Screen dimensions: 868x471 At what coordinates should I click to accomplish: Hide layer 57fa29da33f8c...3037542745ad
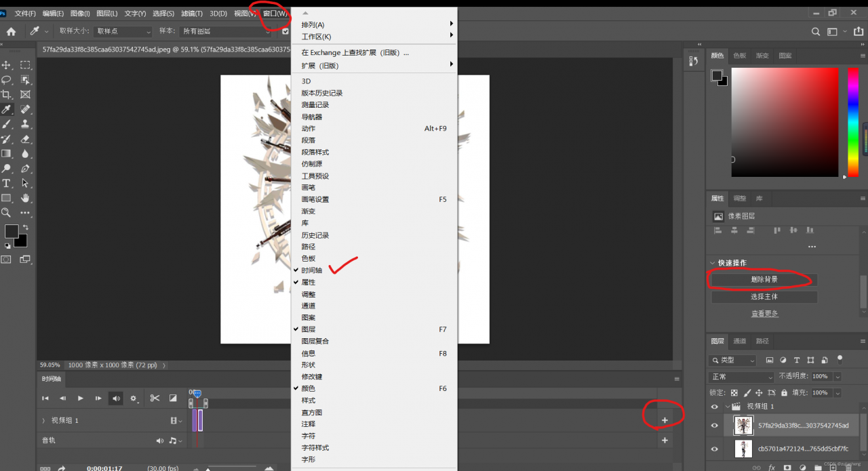click(x=714, y=426)
